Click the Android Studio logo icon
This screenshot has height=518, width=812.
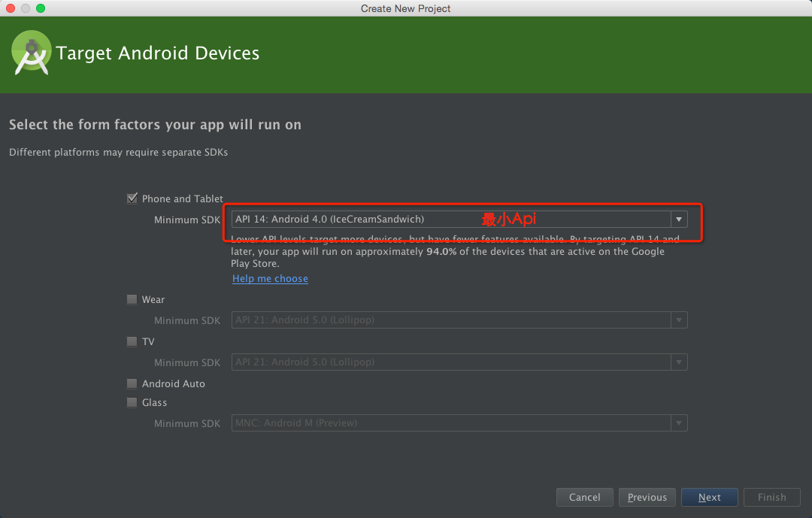32,53
